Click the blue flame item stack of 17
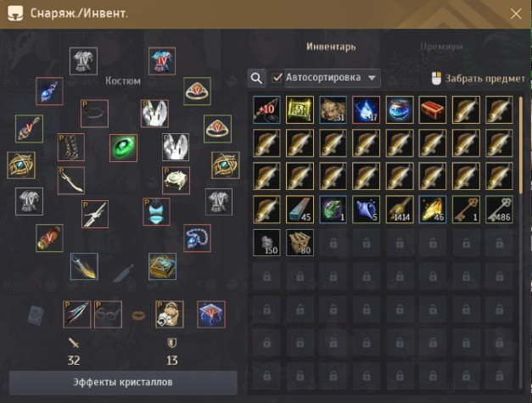This screenshot has height=403, width=532. 366,109
